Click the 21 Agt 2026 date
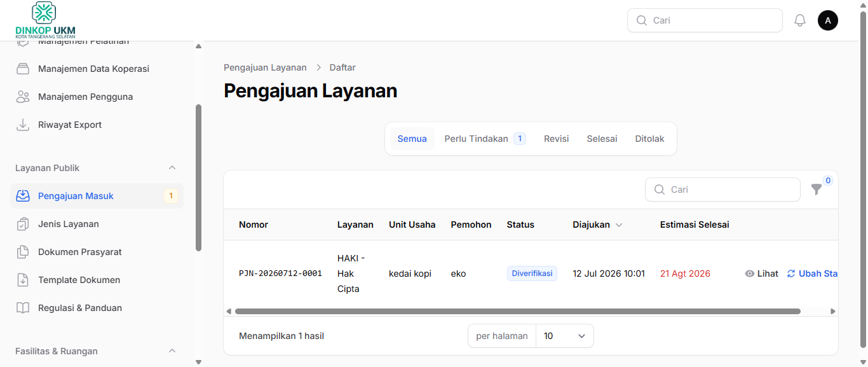 click(685, 274)
